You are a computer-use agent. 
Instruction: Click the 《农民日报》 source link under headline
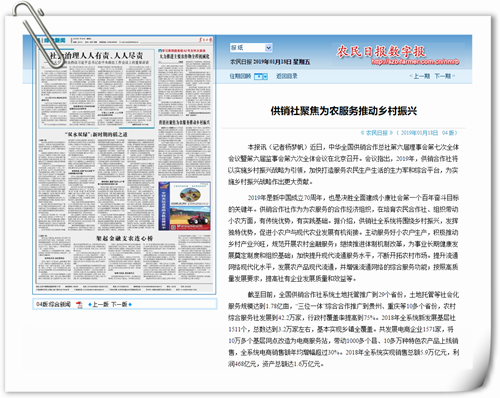[377, 133]
